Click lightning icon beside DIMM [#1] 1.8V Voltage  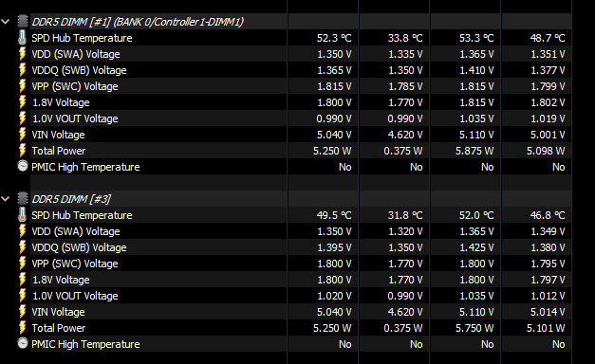click(x=23, y=102)
